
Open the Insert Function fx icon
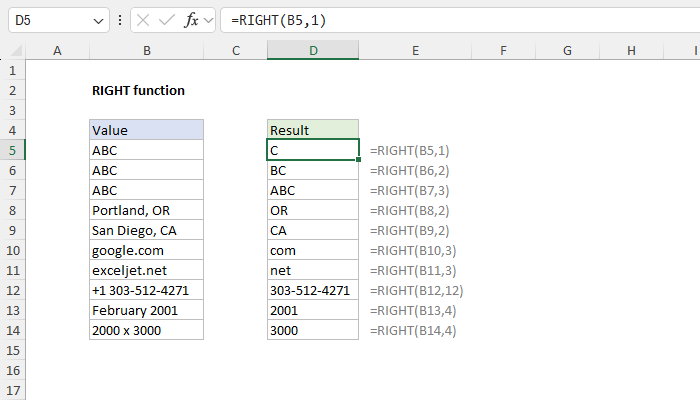[x=191, y=20]
